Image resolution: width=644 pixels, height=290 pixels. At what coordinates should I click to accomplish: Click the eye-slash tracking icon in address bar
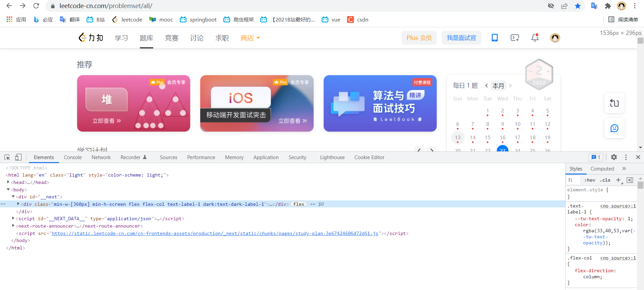tap(551, 6)
